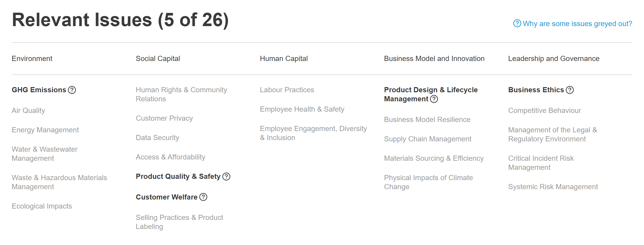The image size is (644, 245).
Task: Click the Social Capital column heading
Action: [x=158, y=59]
